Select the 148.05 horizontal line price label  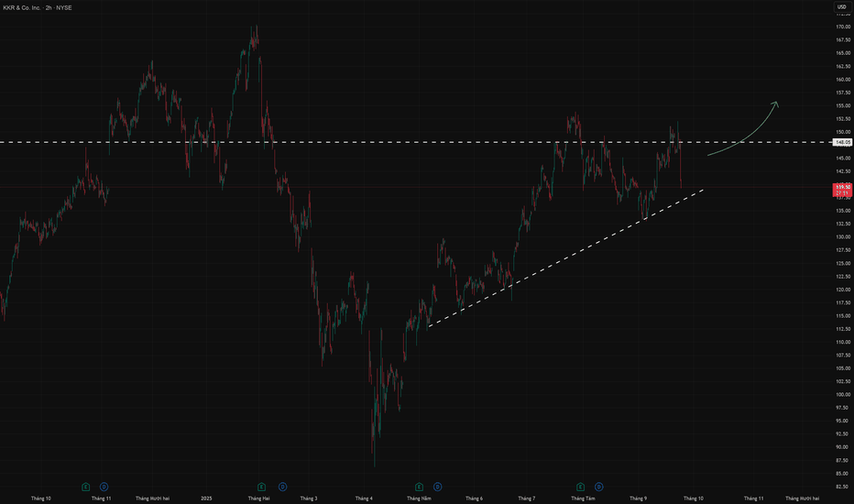[x=843, y=142]
